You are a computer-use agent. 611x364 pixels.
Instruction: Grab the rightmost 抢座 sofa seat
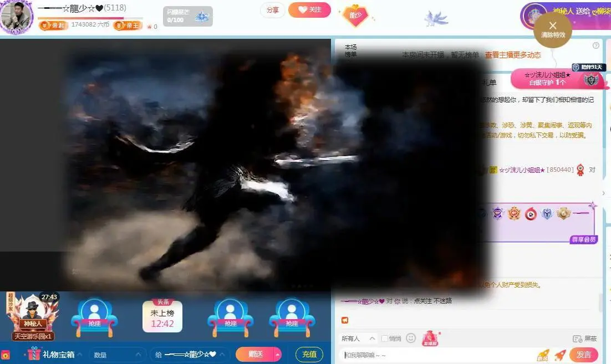click(x=292, y=317)
